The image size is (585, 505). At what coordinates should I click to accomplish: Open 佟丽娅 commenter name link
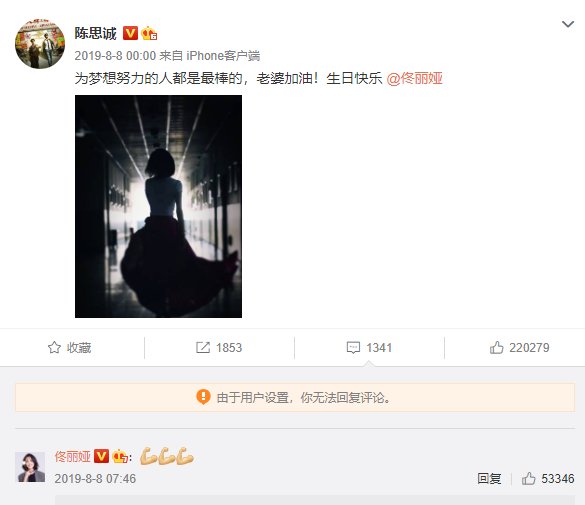72,456
